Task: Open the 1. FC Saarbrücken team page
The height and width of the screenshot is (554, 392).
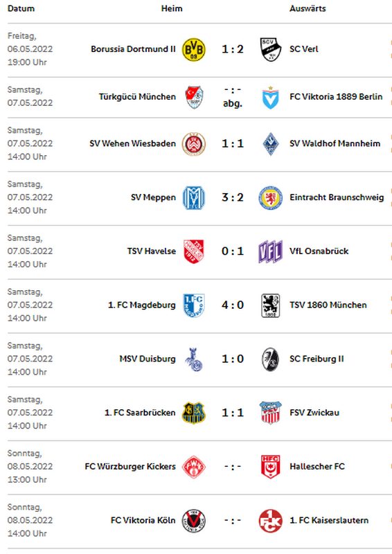Action: click(x=140, y=413)
